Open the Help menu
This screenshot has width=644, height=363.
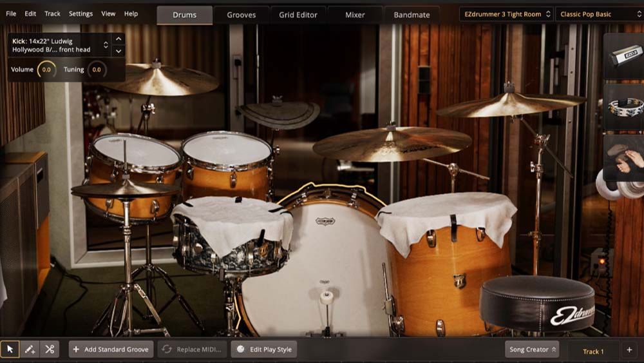coord(131,14)
